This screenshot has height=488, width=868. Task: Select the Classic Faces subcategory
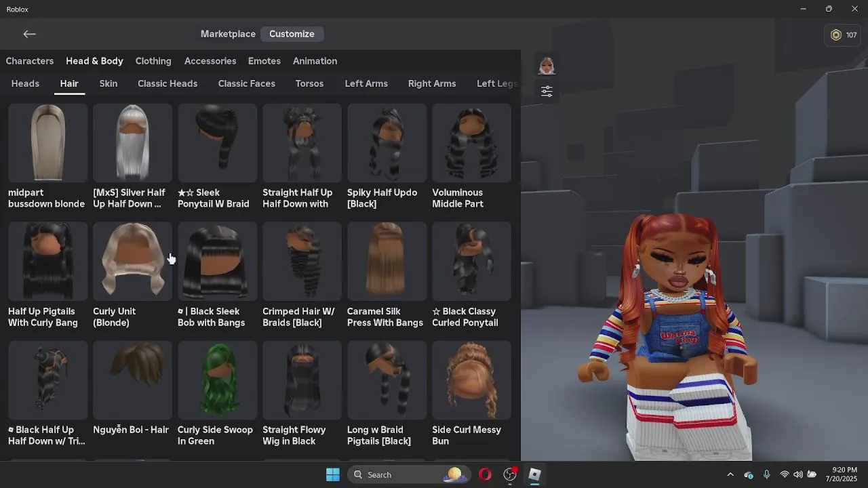click(x=247, y=83)
